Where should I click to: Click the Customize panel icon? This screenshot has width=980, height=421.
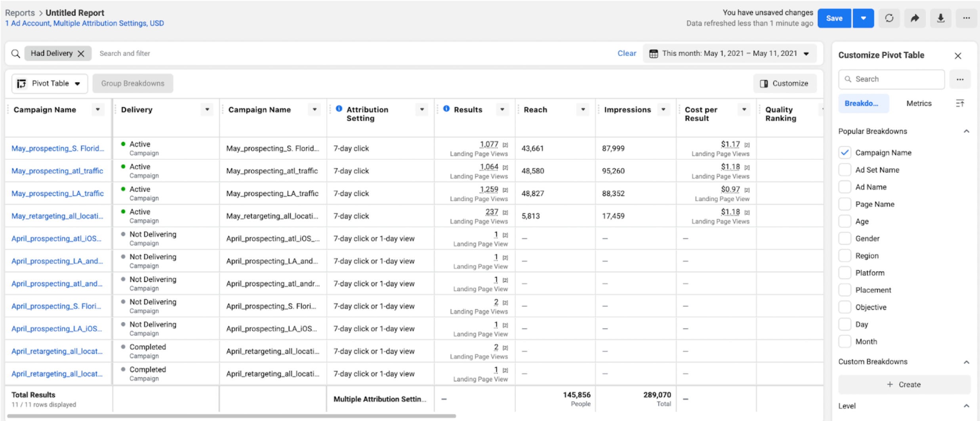[765, 83]
